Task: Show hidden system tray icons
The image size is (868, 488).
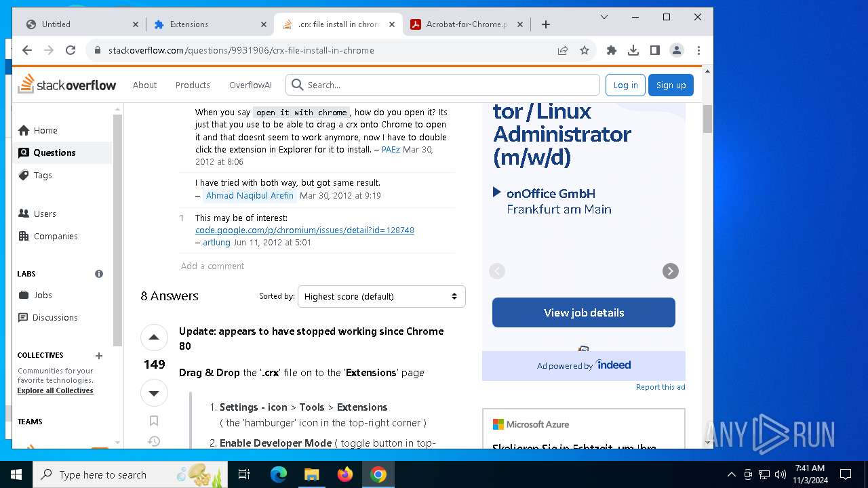Action: tap(731, 474)
